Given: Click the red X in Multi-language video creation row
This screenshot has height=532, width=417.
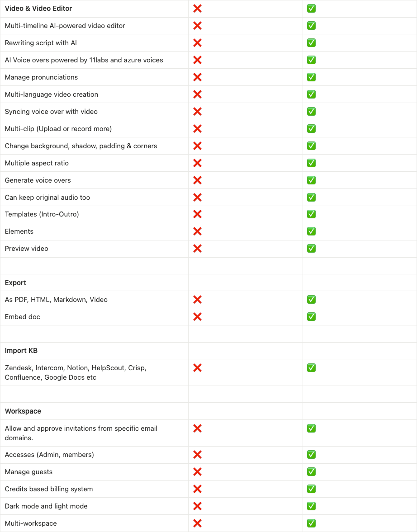Looking at the screenshot, I should pyautogui.click(x=197, y=94).
